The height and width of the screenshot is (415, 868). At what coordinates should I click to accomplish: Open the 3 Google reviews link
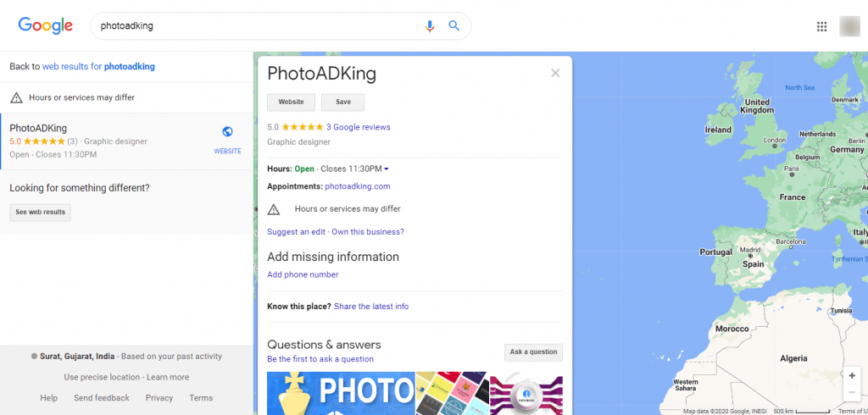[x=359, y=127]
